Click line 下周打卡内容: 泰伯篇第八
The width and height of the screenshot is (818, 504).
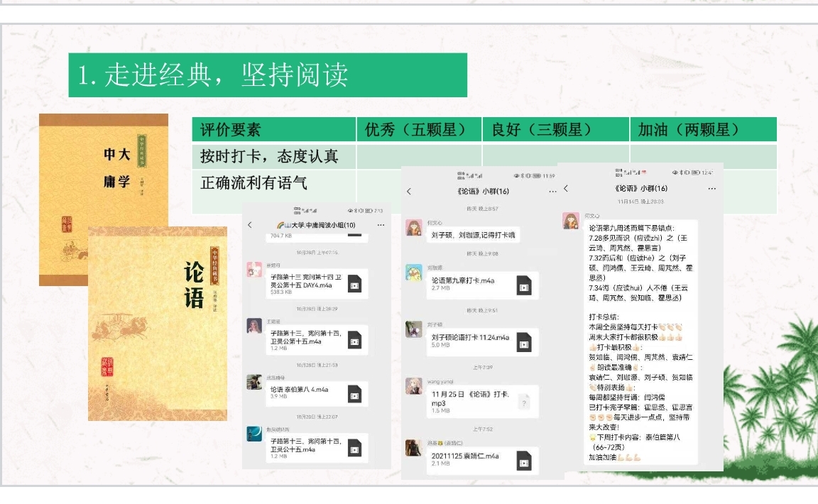(x=635, y=437)
